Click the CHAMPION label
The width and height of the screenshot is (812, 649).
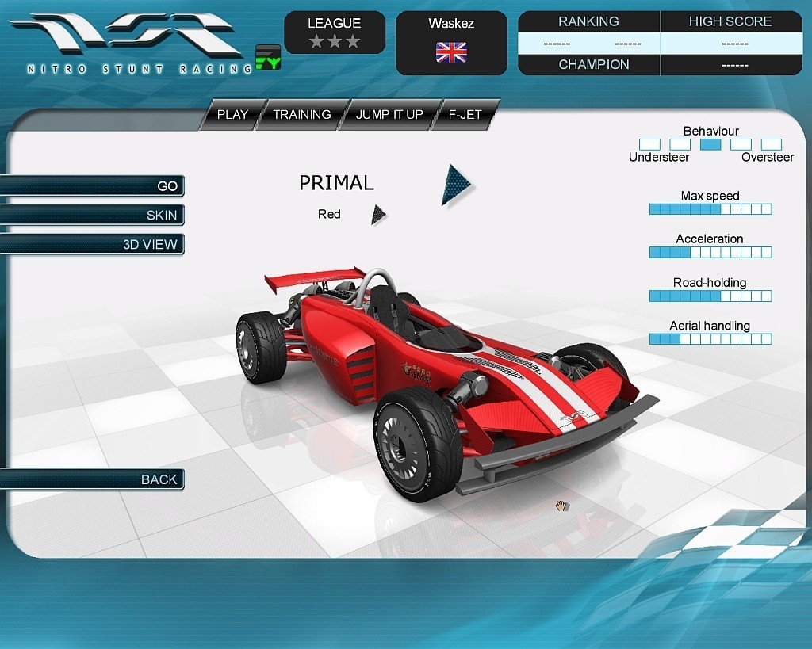pyautogui.click(x=593, y=65)
